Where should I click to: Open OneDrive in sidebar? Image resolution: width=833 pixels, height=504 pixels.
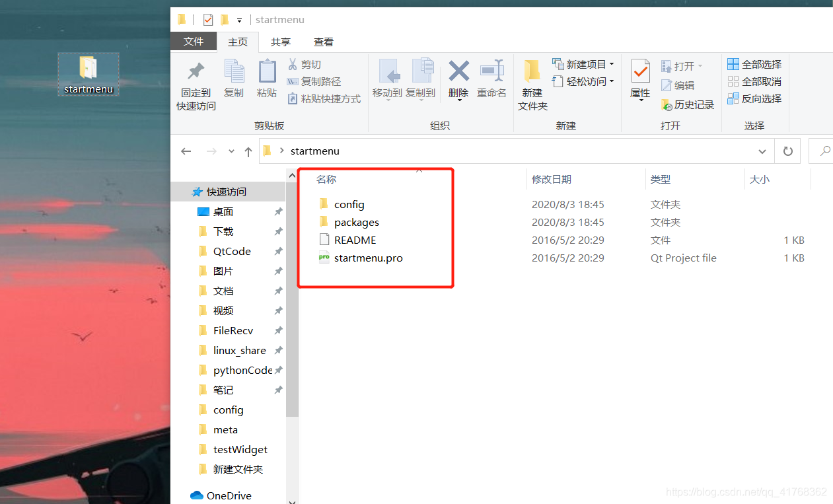[229, 495]
